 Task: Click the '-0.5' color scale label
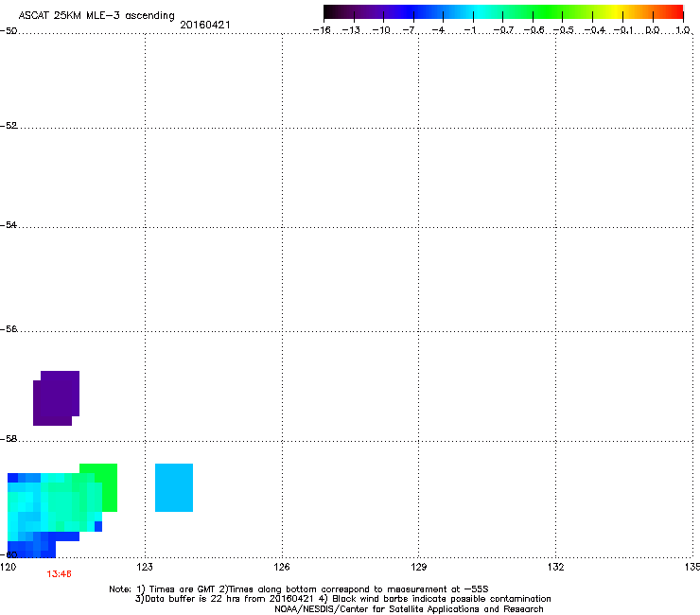(x=563, y=30)
